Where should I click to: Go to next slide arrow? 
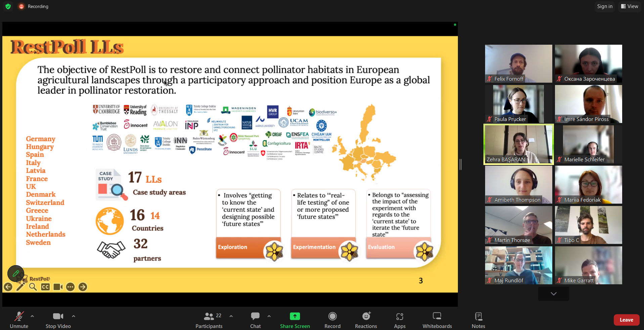coord(83,287)
